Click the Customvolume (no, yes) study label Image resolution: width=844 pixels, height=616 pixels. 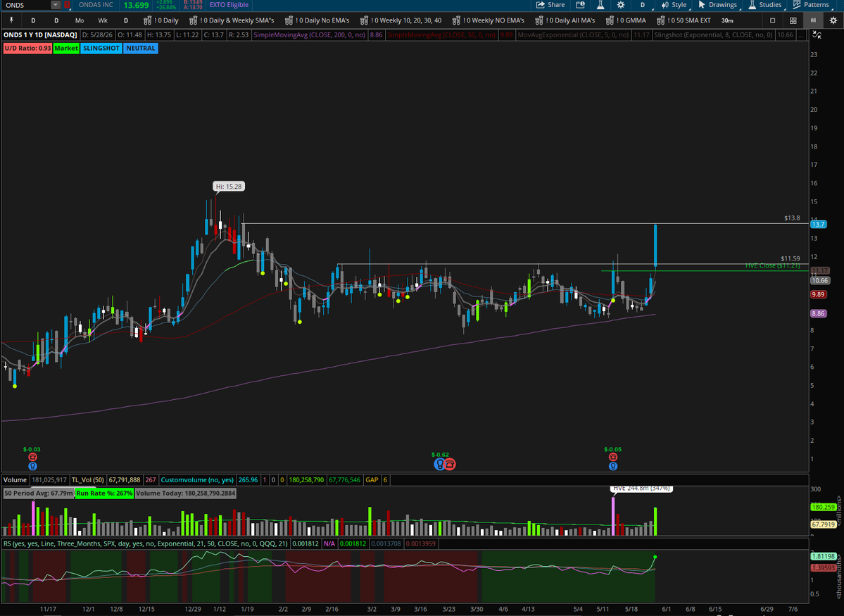coord(198,479)
